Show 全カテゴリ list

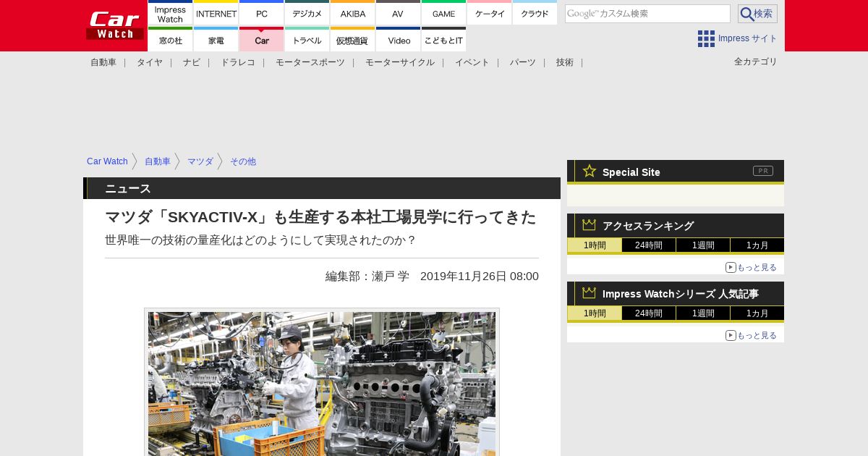756,62
